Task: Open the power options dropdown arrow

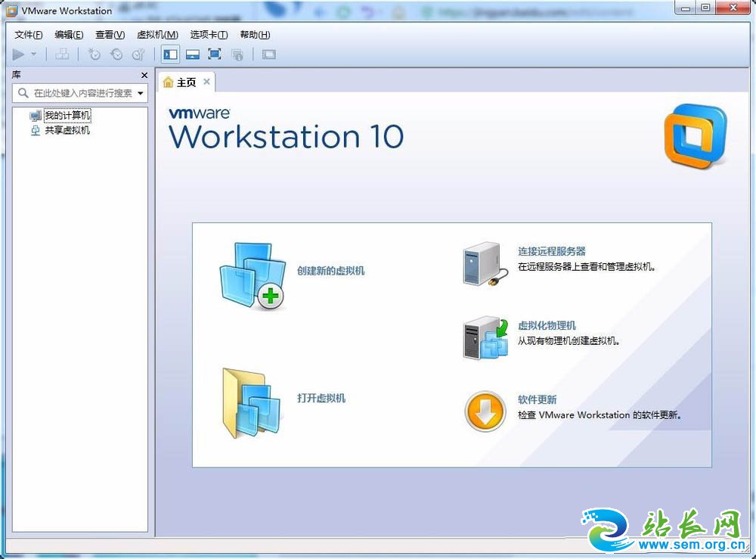Action: coord(34,54)
